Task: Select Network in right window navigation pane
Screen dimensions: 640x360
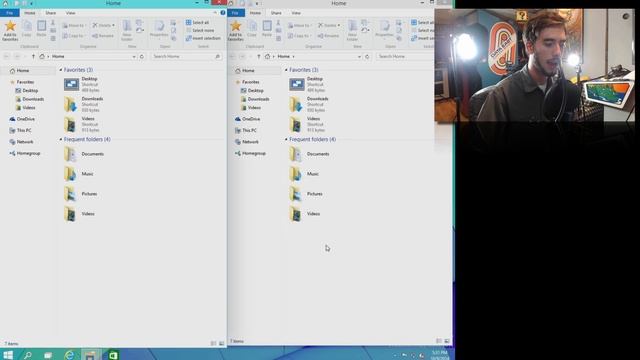Action: [247, 142]
